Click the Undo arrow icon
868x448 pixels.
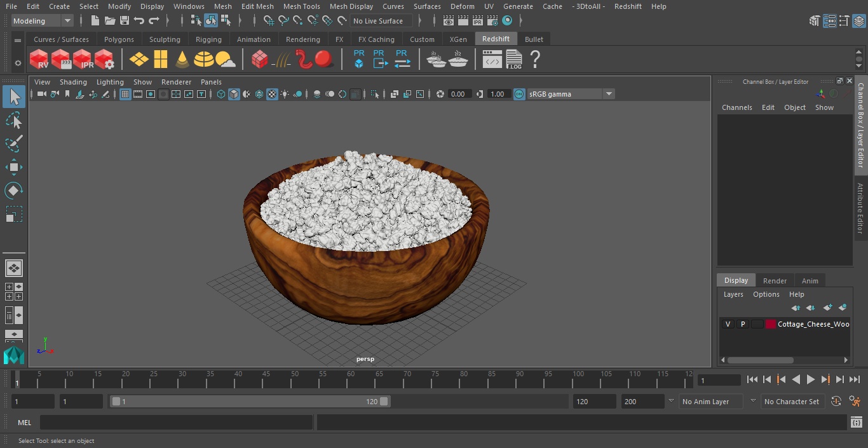pyautogui.click(x=139, y=21)
